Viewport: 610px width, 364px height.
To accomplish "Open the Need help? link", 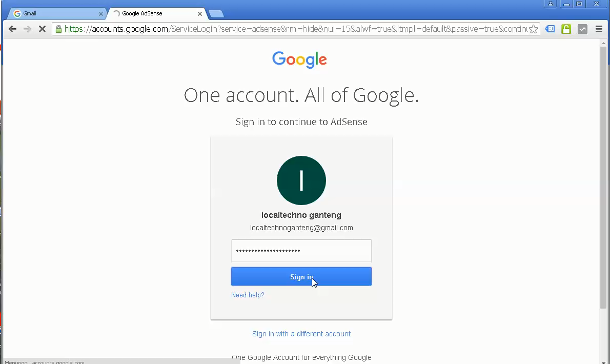I will [248, 295].
